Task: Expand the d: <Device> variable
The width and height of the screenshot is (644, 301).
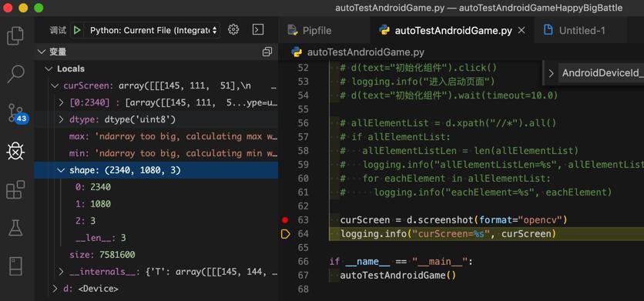Action: (x=54, y=289)
